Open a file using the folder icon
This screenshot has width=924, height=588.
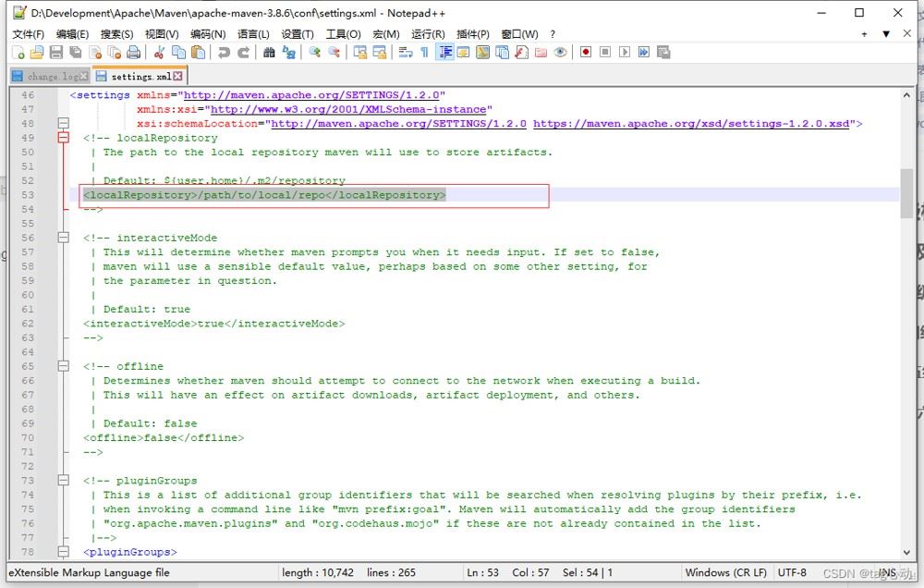click(37, 53)
